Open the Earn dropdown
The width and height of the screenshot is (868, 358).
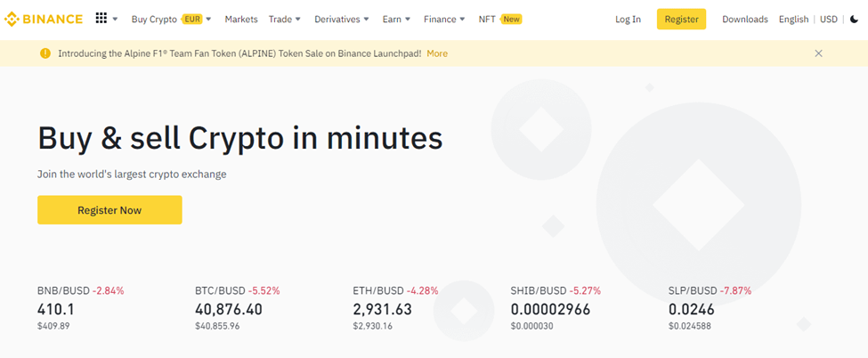[x=396, y=19]
